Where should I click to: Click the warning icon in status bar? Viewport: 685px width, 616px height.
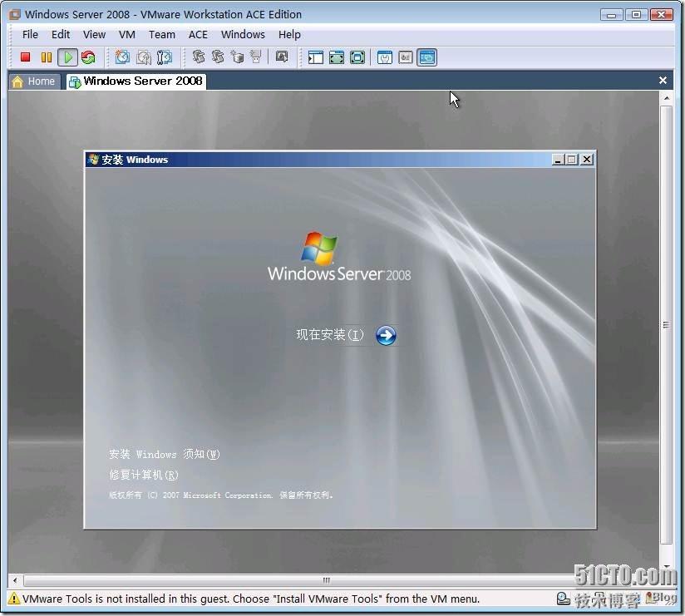coord(14,598)
